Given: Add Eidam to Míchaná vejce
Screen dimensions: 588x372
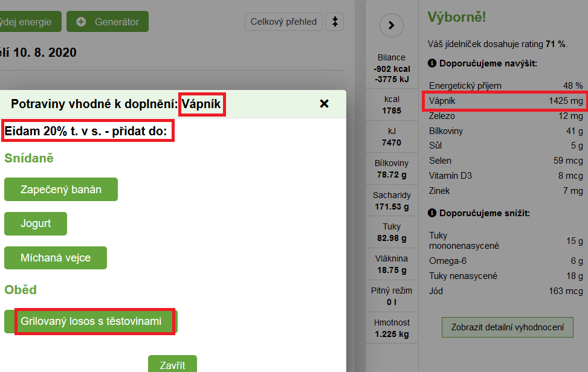Looking at the screenshot, I should point(56,258).
